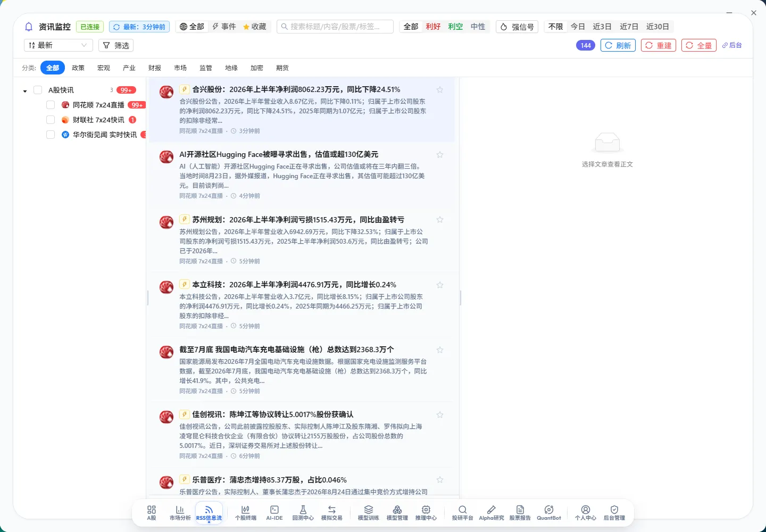
Task: Star the 佳创视讯 news item
Action: coord(440,415)
